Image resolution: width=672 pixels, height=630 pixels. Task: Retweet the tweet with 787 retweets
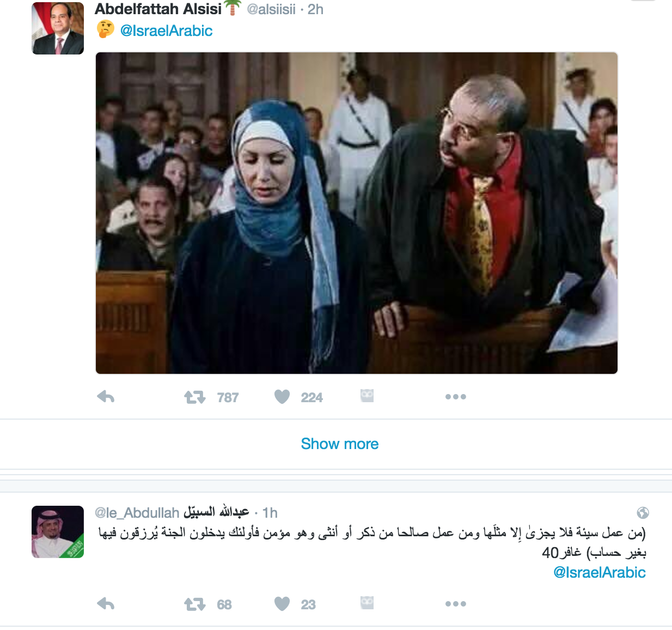(195, 397)
